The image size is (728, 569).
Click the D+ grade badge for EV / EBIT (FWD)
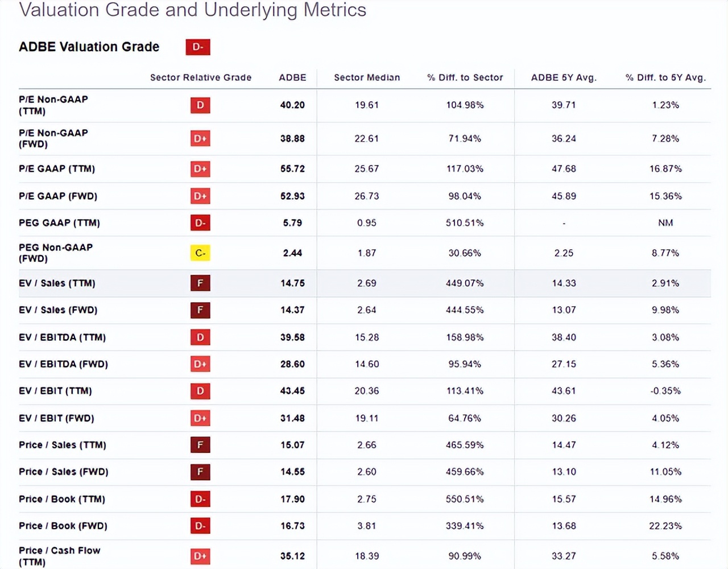click(200, 418)
